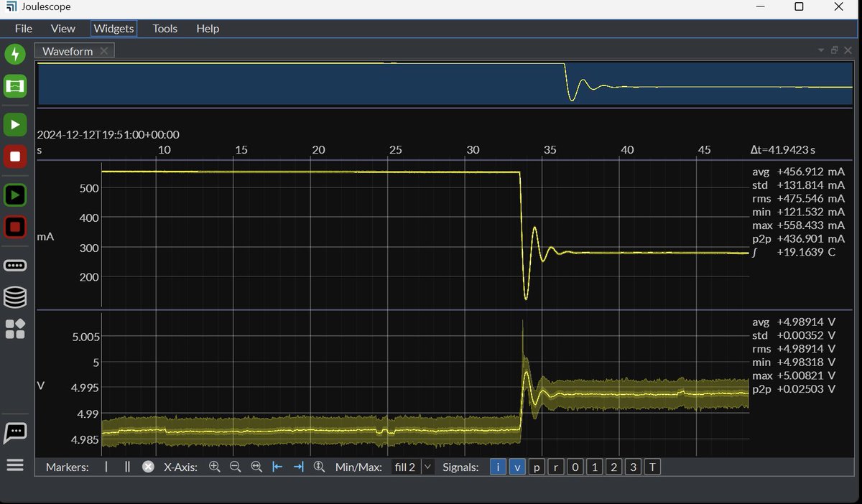Open the memory database stack icon
The width and height of the screenshot is (862, 504).
point(15,297)
